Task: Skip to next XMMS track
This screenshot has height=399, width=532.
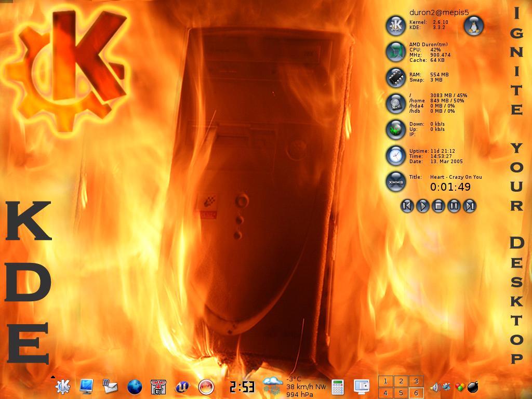Action: click(x=470, y=206)
